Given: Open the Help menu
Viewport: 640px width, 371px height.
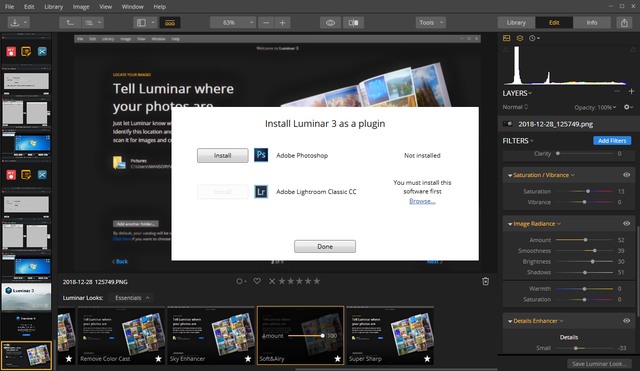Looking at the screenshot, I should pos(160,7).
